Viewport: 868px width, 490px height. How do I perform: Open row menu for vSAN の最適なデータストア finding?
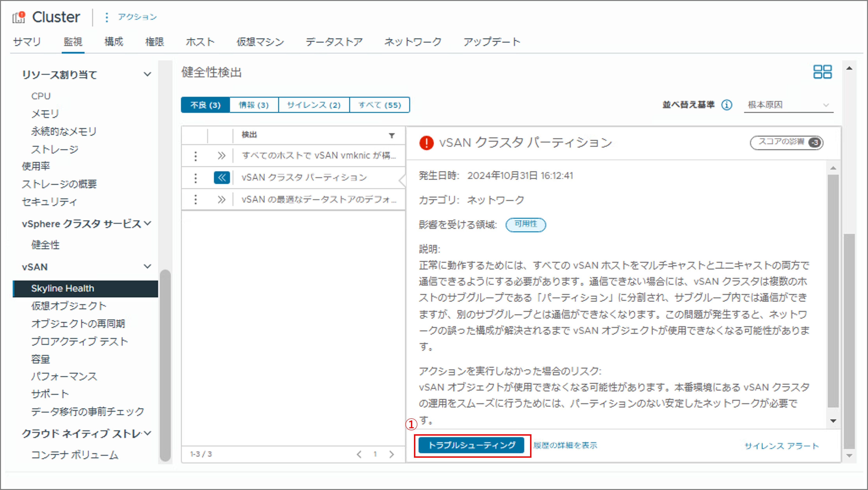195,200
